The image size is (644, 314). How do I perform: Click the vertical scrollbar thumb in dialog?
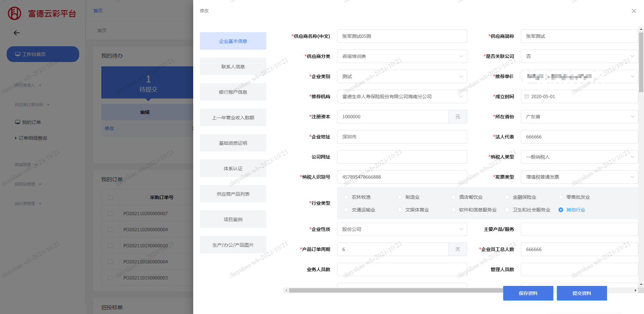tap(641, 62)
